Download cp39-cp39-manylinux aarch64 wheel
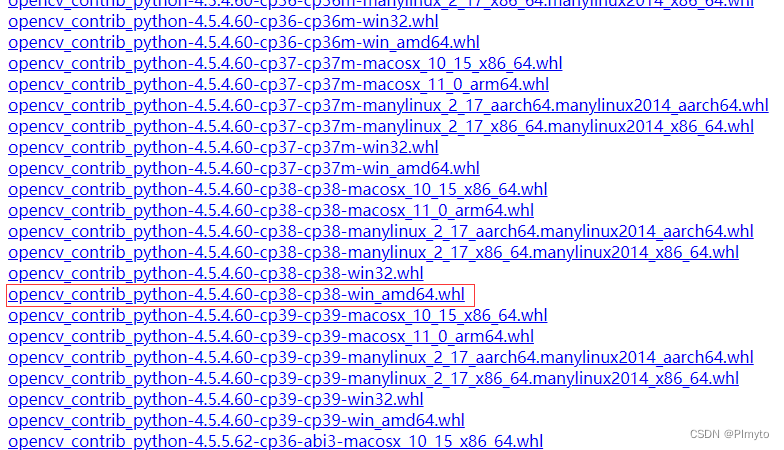784x450 pixels. tap(380, 358)
